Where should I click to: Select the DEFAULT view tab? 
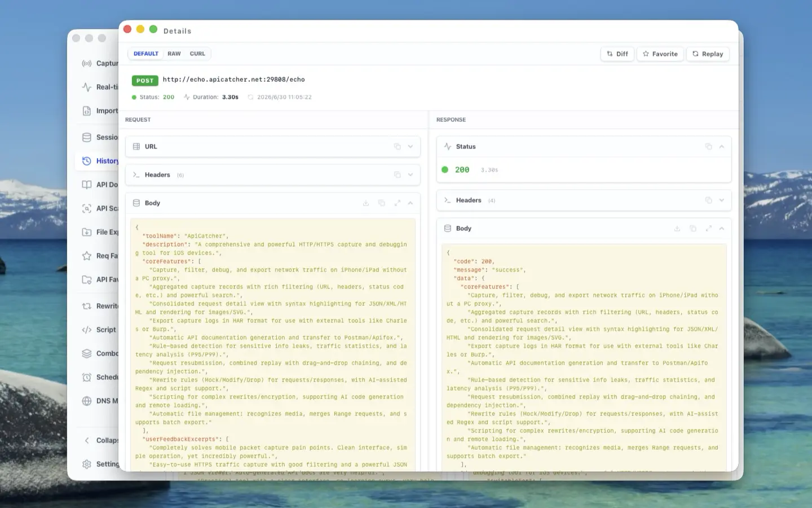146,54
